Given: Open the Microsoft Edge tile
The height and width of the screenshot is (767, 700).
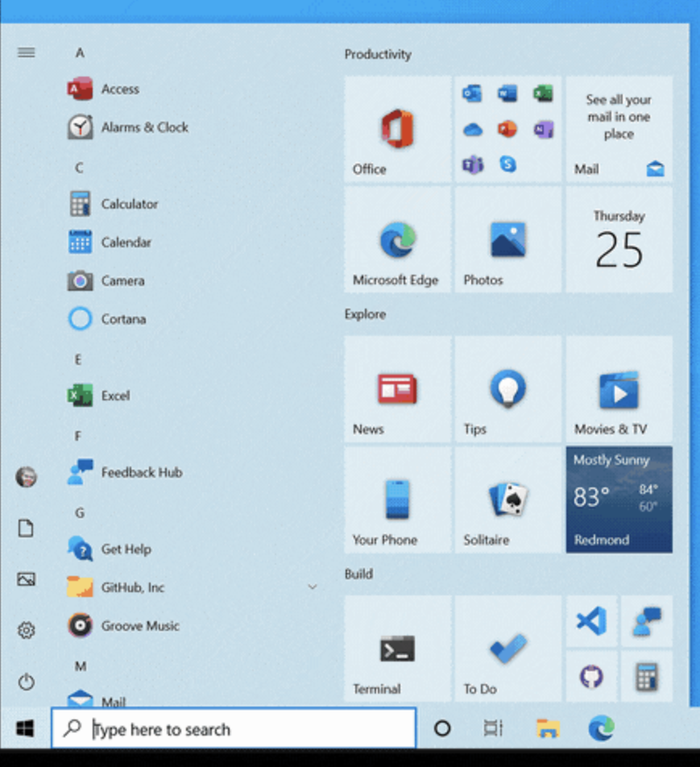Looking at the screenshot, I should point(397,240).
